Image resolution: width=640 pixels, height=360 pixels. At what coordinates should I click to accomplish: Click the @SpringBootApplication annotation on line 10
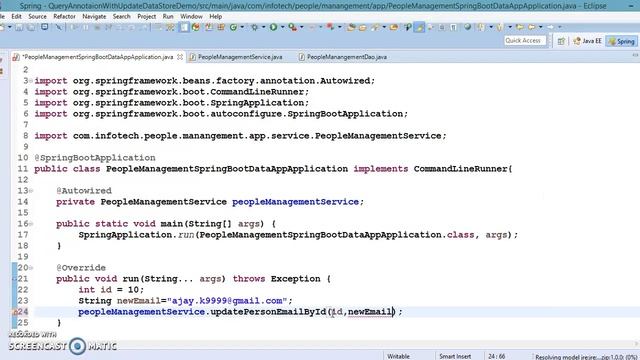click(95, 158)
